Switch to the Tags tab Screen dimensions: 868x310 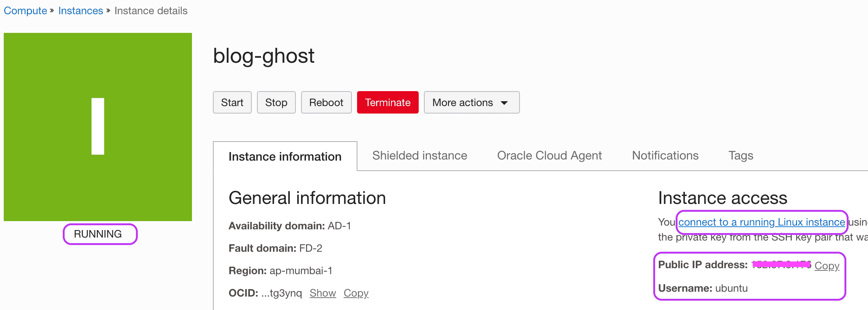coord(741,155)
